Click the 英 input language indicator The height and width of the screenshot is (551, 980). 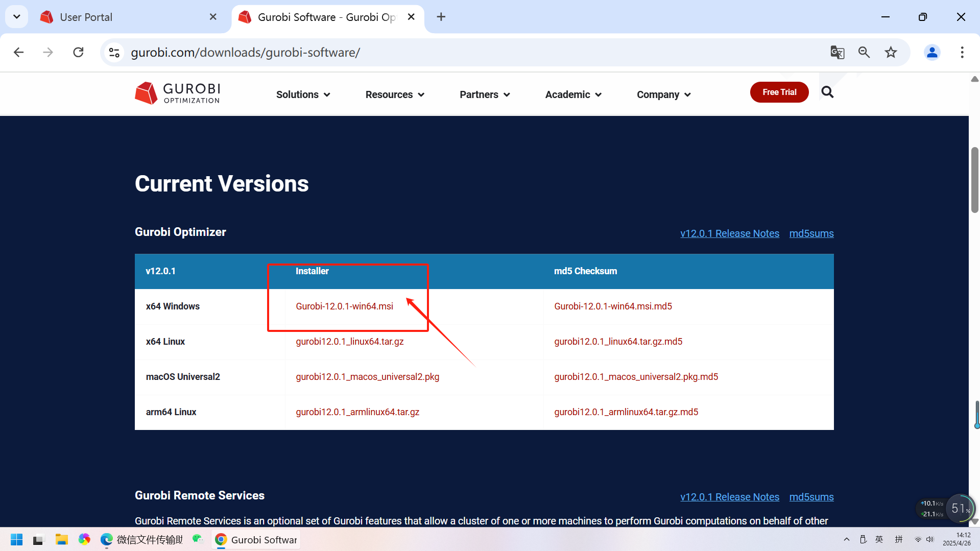pos(879,539)
